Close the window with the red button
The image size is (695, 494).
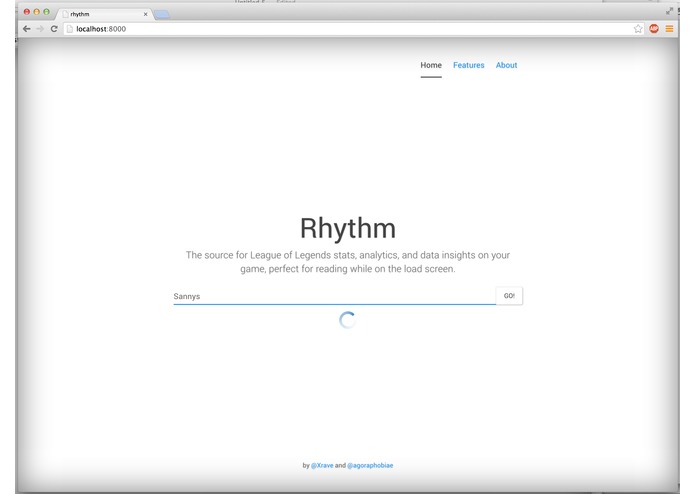(27, 12)
